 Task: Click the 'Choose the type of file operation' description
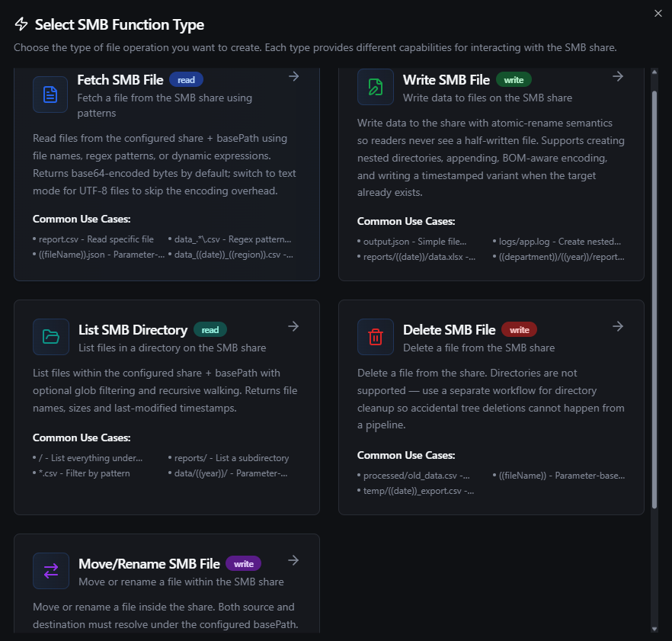click(x=315, y=47)
